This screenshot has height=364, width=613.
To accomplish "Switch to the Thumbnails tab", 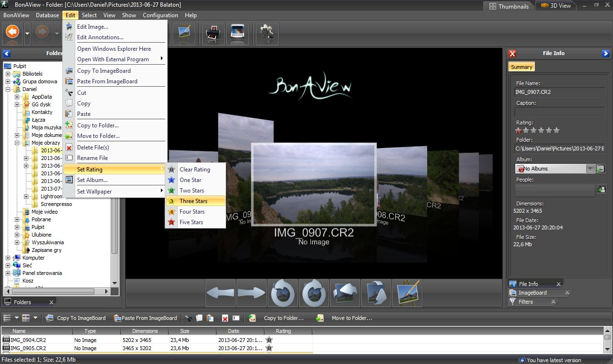I will (x=509, y=6).
